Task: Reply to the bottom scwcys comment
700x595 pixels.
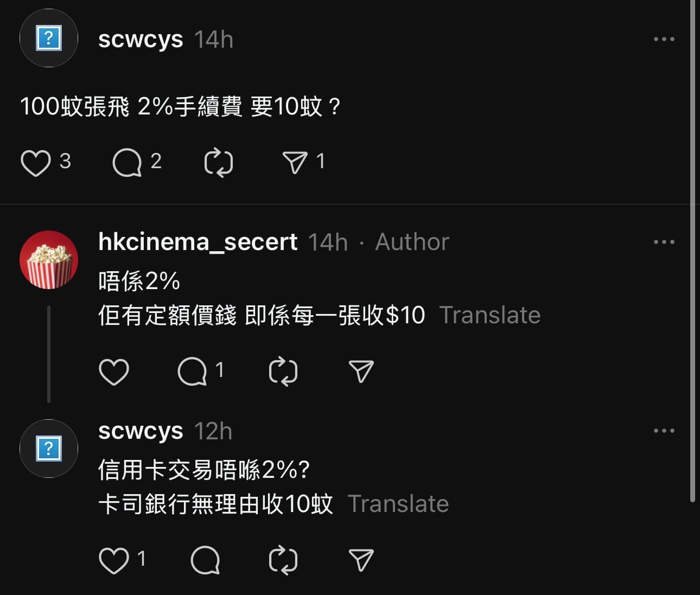Action: (205, 560)
